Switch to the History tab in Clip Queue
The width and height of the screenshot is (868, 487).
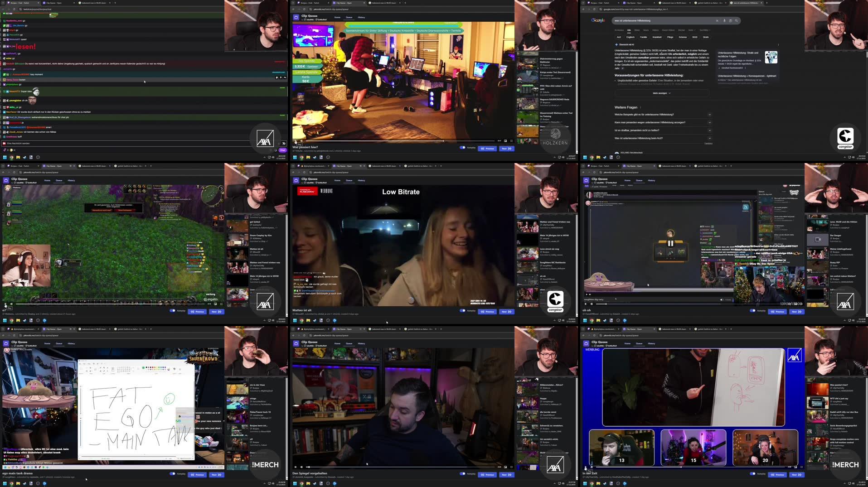pos(361,17)
